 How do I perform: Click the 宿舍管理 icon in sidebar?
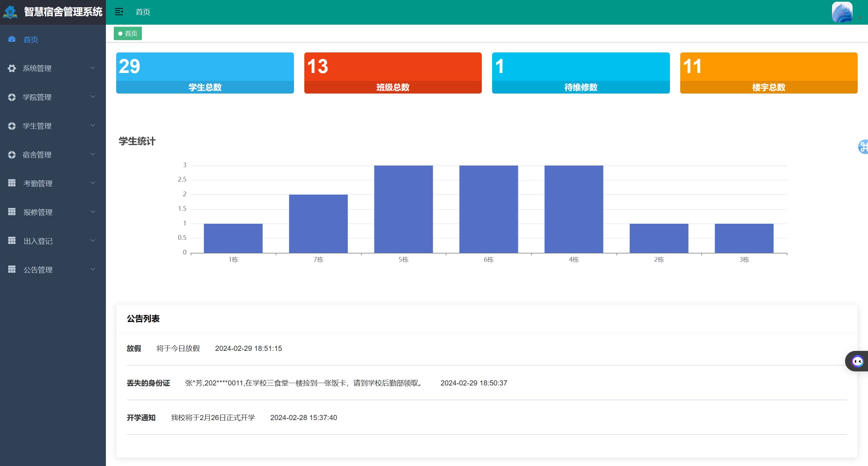pyautogui.click(x=12, y=155)
